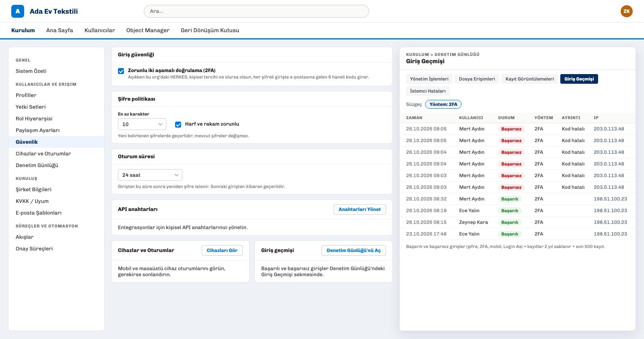Viewport: 644px width, 339px height.
Task: Click the ZAMAN column header
Action: [414, 118]
